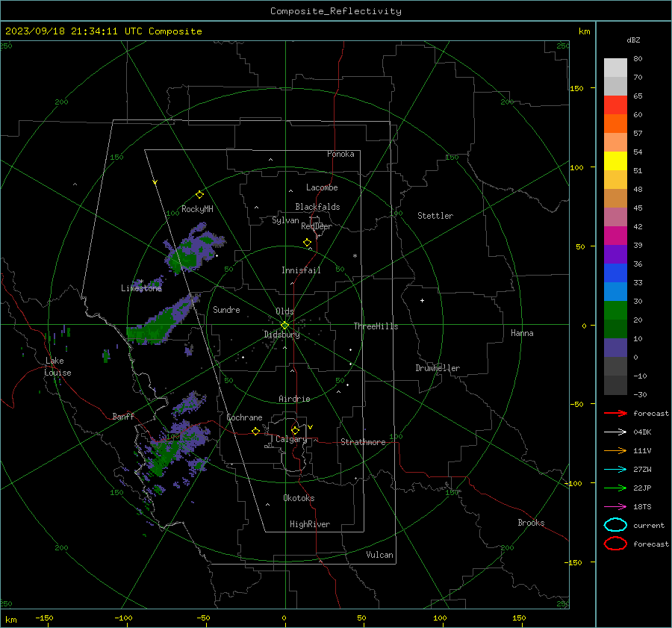The width and height of the screenshot is (672, 628).
Task: Pick the purple 36-39 dBZ swatch
Action: (x=615, y=254)
